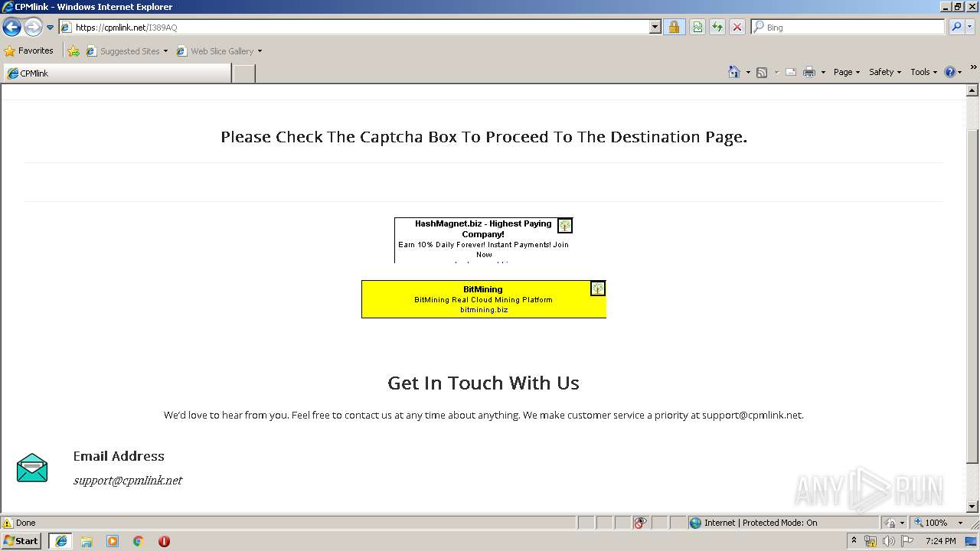View the security lock report icon
Viewport: 980px width, 551px height.
coord(674,28)
